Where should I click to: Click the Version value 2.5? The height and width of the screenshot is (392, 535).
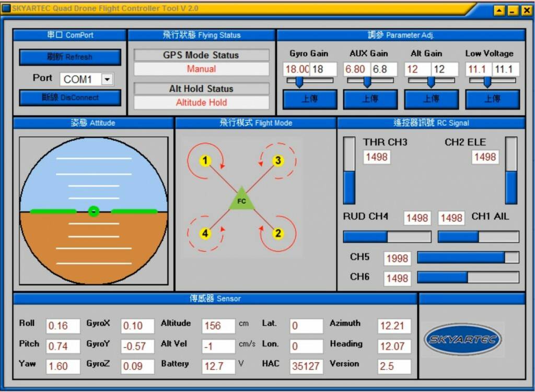click(394, 366)
